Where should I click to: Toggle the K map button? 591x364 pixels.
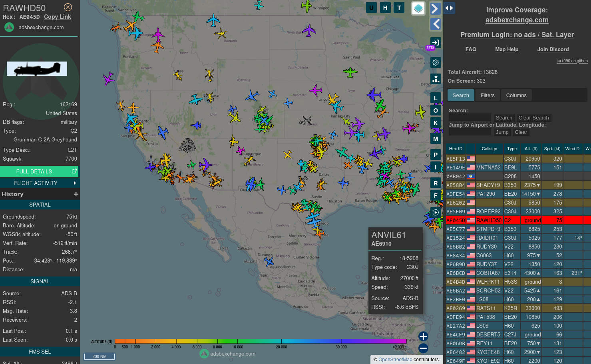click(x=436, y=123)
